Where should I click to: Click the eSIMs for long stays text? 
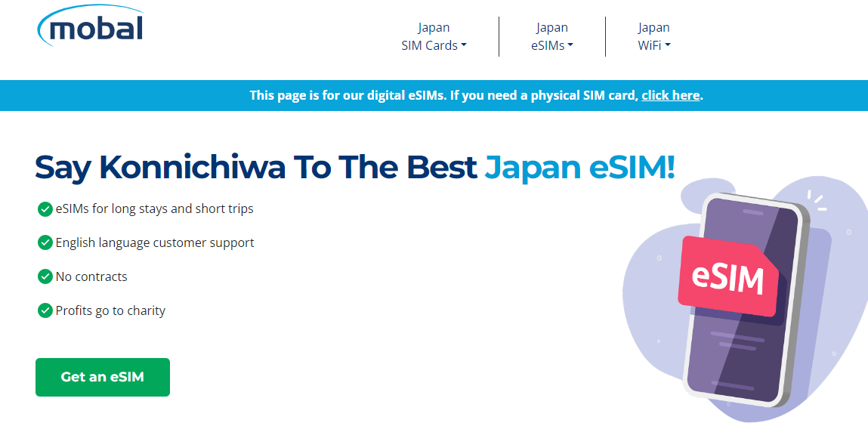(154, 208)
